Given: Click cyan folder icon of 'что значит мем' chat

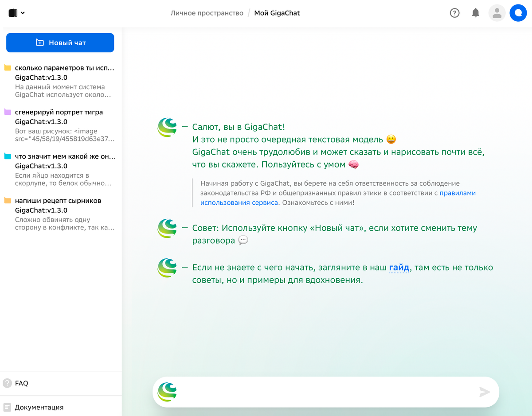Looking at the screenshot, I should point(8,156).
